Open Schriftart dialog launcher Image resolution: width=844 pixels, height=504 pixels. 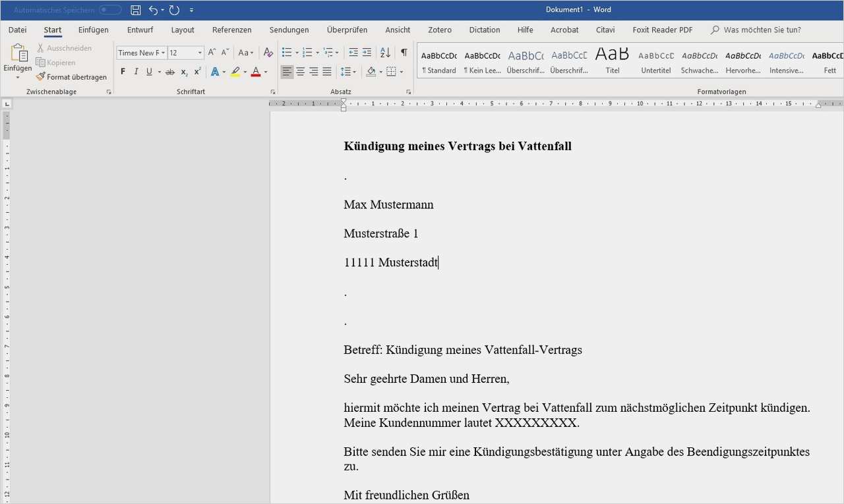[x=273, y=92]
